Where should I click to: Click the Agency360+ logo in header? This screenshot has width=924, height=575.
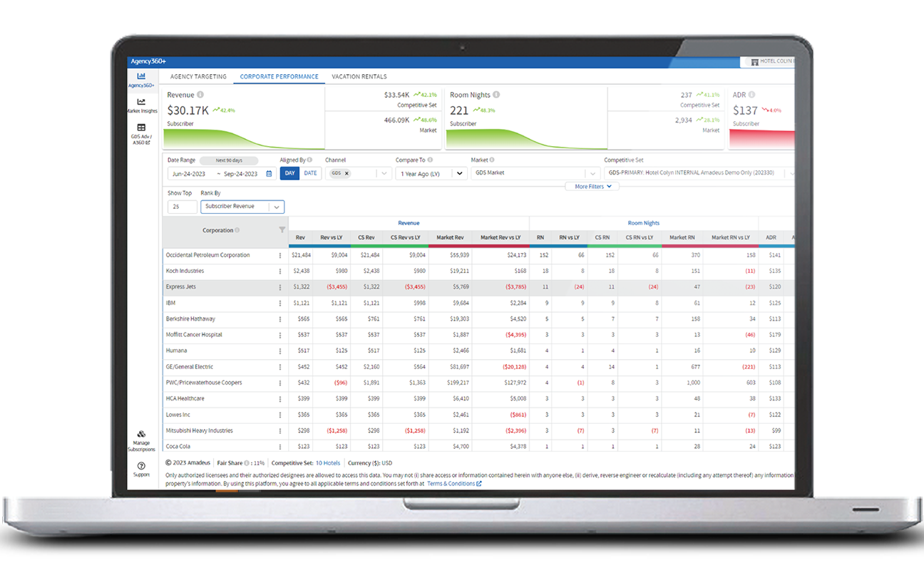click(x=148, y=62)
